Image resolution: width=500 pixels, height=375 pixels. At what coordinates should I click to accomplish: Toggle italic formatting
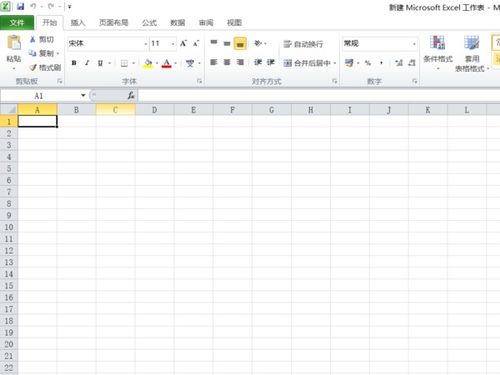(x=87, y=63)
